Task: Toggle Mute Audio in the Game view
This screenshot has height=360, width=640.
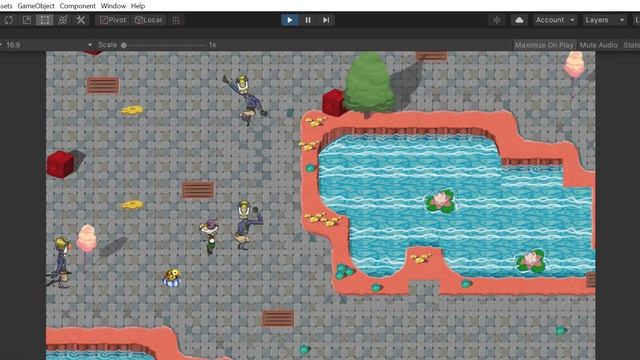Action: tap(598, 45)
